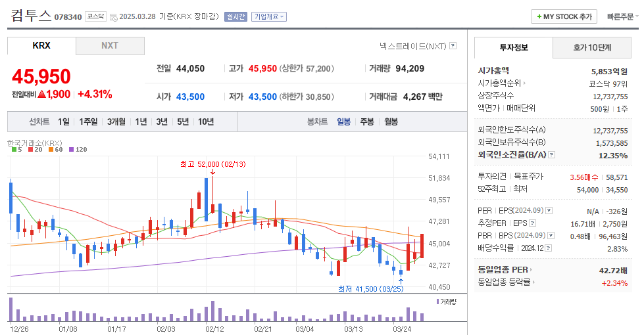Click the +4.31% change rate
Image resolution: width=644 pixels, height=335 pixels.
point(95,95)
